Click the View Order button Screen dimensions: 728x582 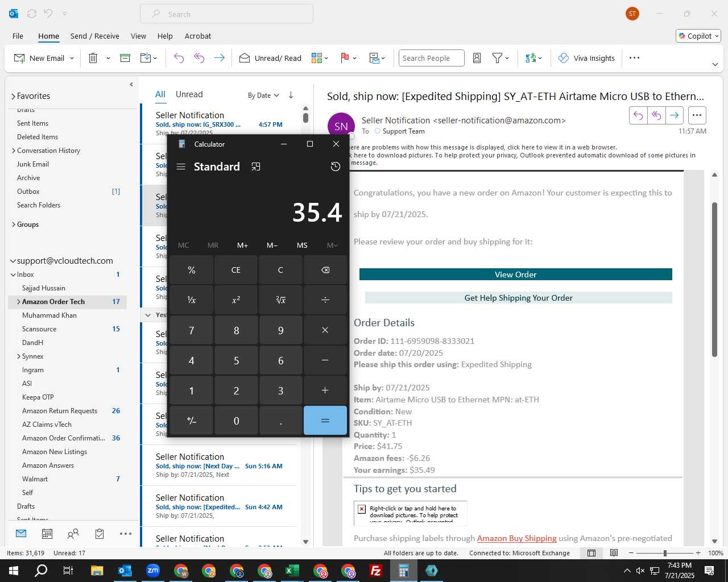tap(516, 275)
